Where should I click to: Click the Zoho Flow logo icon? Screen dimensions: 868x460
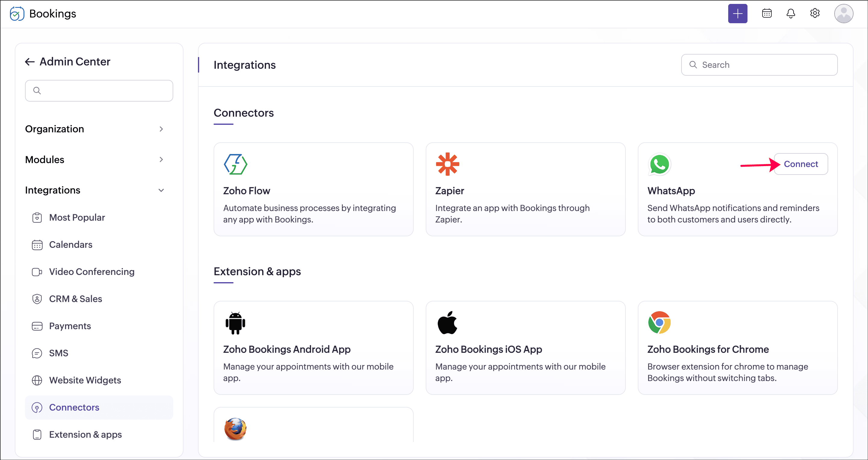[235, 164]
